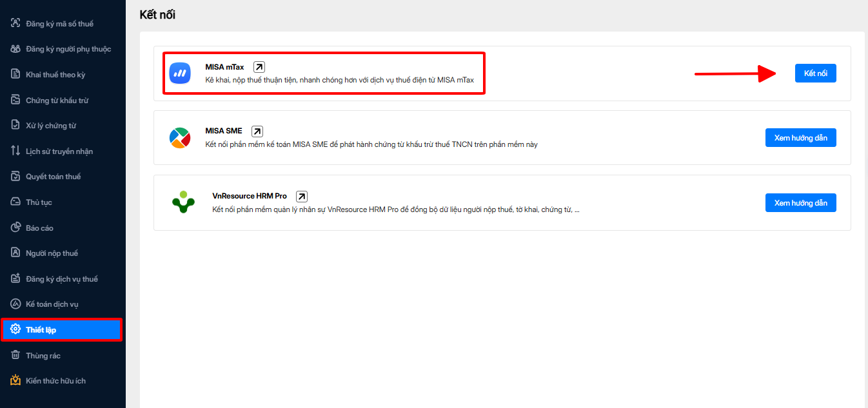Click the Quyết toán thuế icon
The width and height of the screenshot is (868, 408).
pyautogui.click(x=15, y=176)
